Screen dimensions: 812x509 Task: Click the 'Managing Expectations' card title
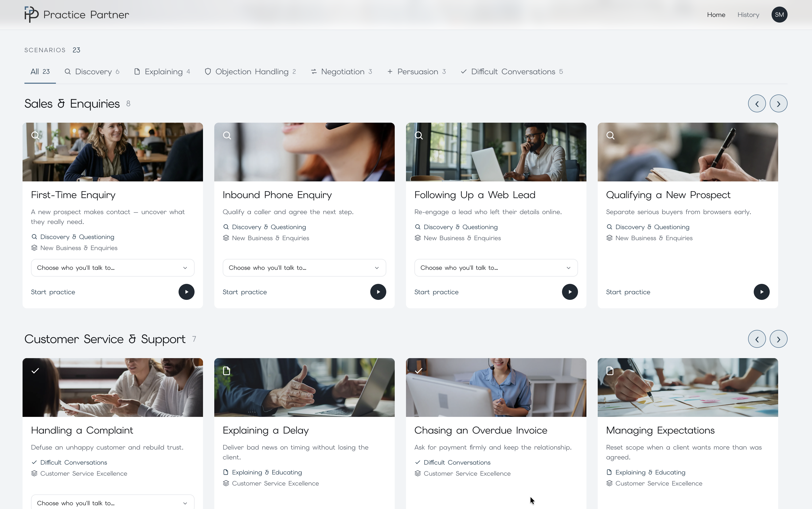pyautogui.click(x=660, y=430)
